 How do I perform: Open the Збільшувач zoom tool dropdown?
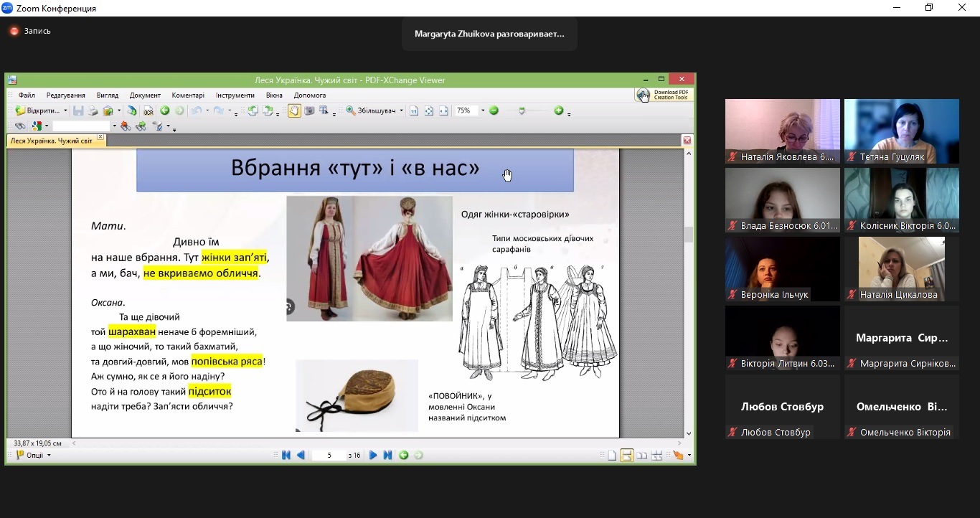[x=402, y=110]
